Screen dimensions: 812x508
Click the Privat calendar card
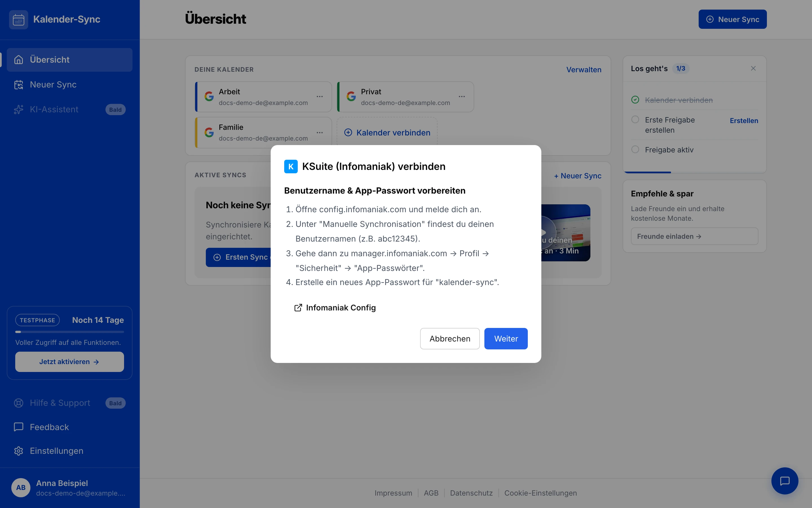(405, 97)
